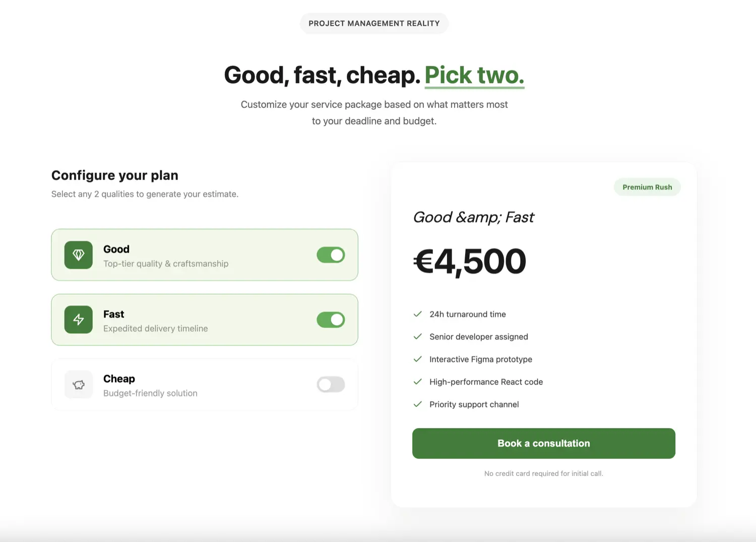Select the PROJECT MANAGEMENT REALITY pill
Screen dimensions: 756x542
point(374,23)
